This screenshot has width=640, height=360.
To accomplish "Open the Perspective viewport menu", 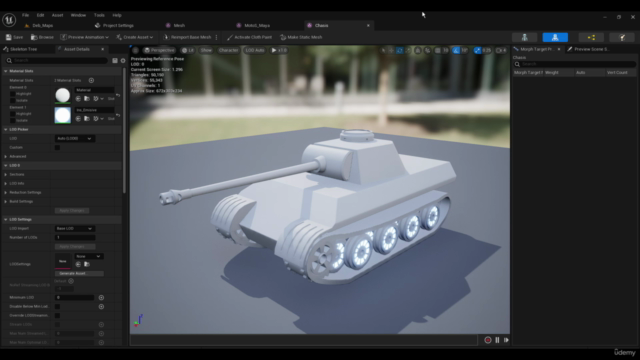I will [x=159, y=50].
